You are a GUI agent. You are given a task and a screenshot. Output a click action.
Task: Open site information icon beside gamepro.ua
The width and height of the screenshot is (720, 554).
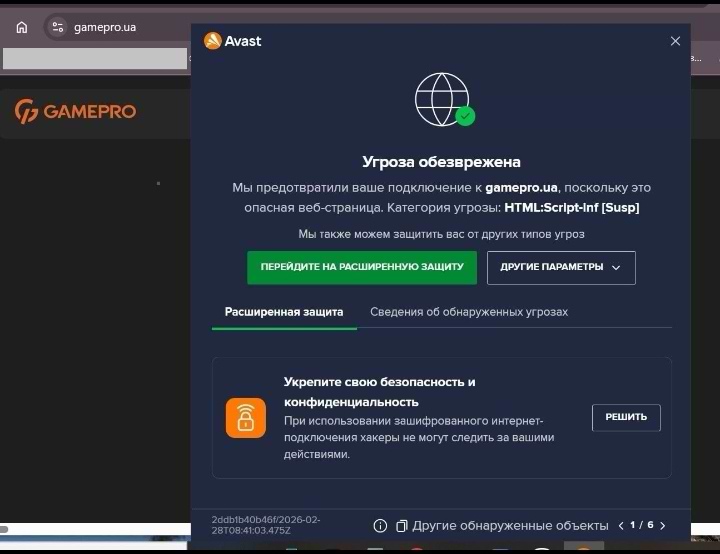[x=56, y=27]
